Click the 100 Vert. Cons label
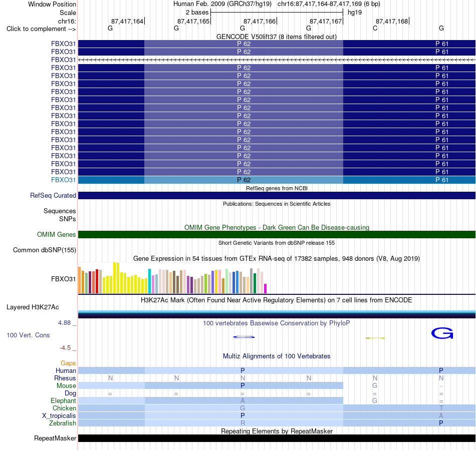 tap(28, 335)
